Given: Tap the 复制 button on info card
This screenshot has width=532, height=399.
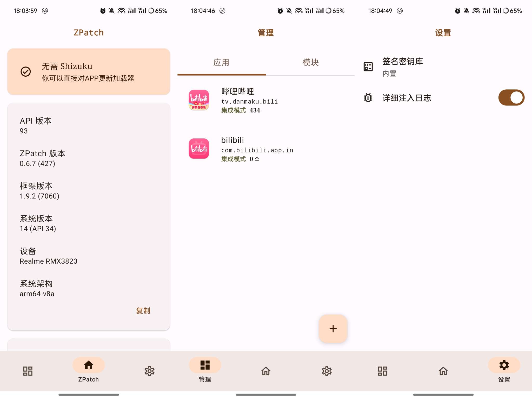Looking at the screenshot, I should tap(143, 311).
